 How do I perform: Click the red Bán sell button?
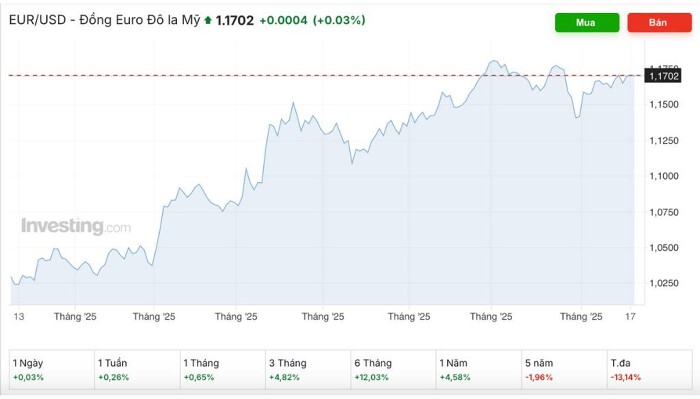tap(659, 22)
